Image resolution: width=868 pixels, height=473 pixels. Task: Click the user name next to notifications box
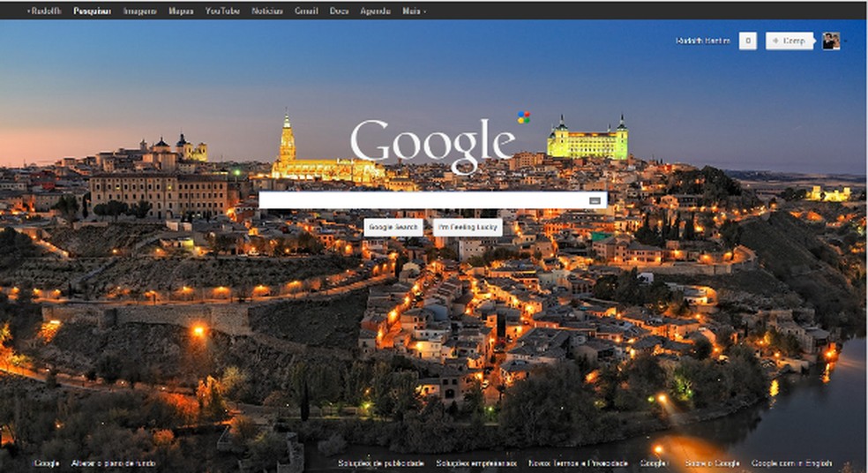tap(702, 41)
